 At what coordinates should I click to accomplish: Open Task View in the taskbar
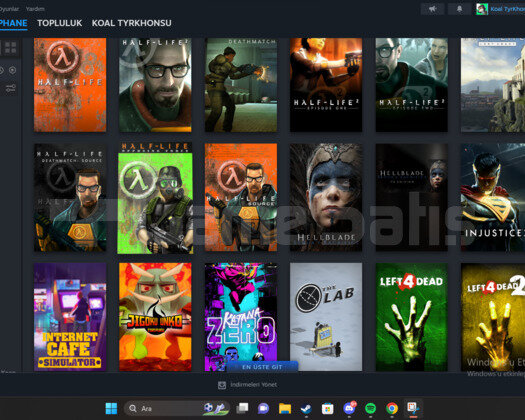242,408
